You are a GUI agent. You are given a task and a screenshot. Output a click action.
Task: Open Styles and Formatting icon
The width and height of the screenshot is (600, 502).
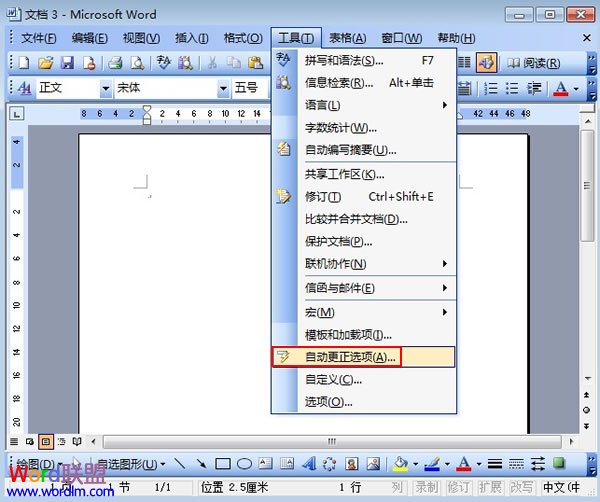point(24,88)
